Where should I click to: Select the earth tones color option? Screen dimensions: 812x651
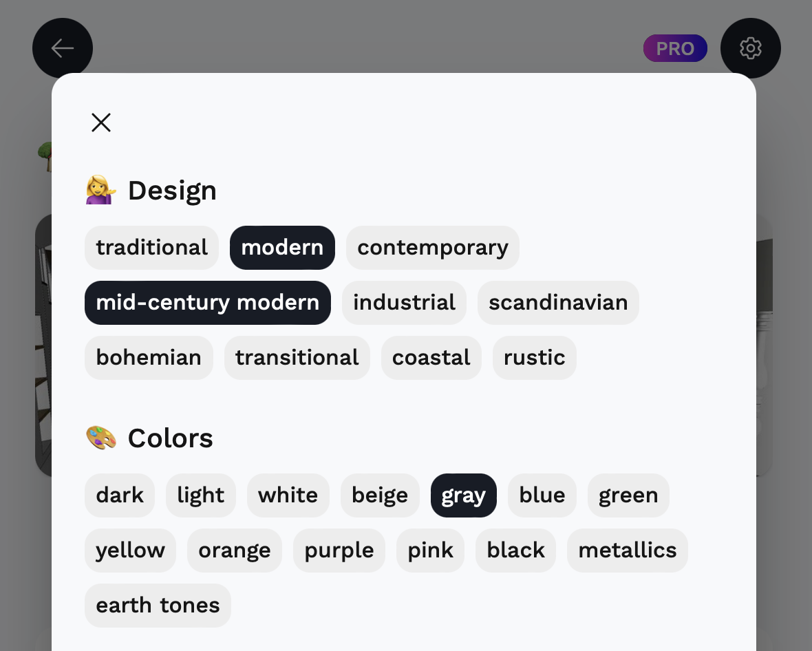158,606
